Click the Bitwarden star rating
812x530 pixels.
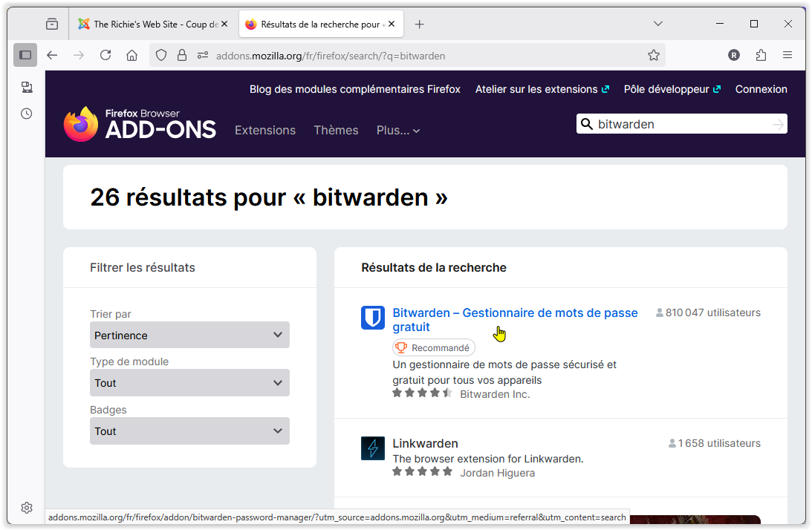423,393
